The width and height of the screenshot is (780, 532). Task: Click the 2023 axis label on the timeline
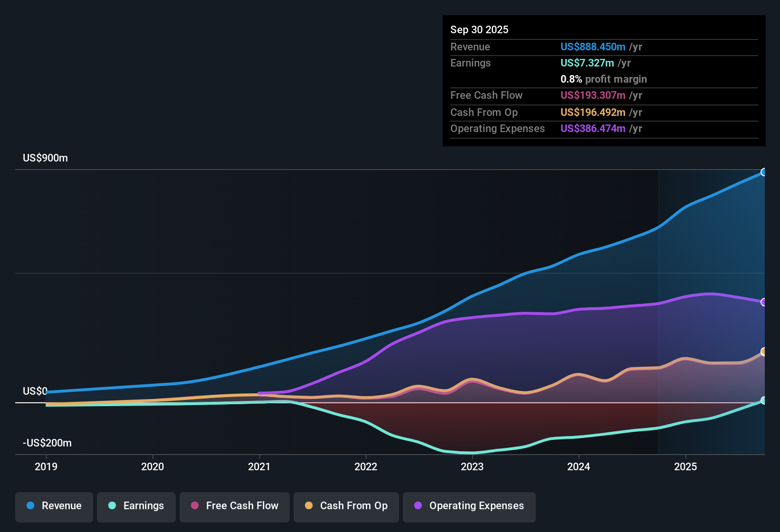click(x=472, y=467)
